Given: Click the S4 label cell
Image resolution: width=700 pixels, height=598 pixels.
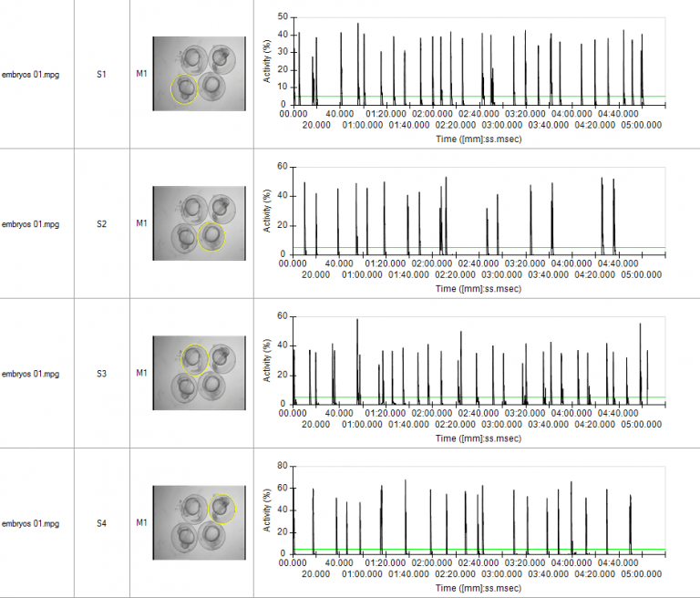Looking at the screenshot, I should 102,523.
